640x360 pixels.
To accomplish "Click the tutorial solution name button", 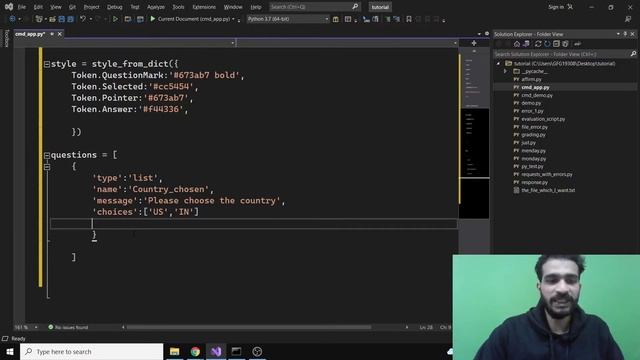I will click(x=380, y=7).
